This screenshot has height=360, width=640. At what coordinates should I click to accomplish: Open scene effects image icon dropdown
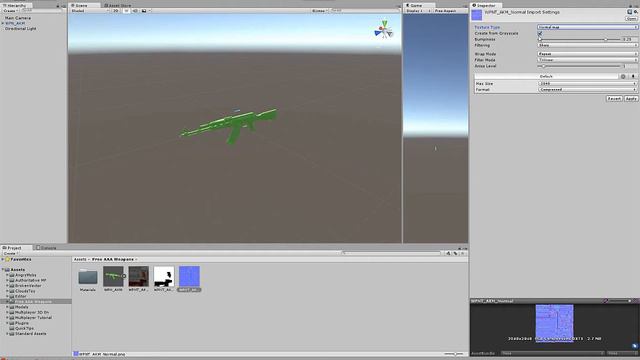(145, 11)
